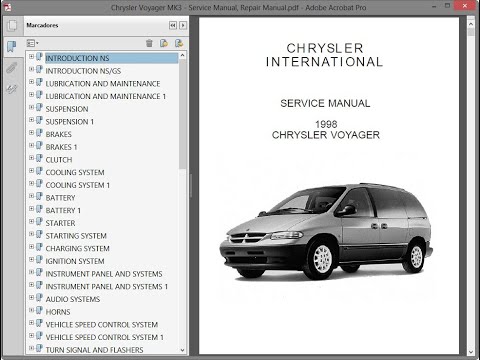Image resolution: width=480 pixels, height=360 pixels.
Task: Expand the LUBRICATION AND MAINTENANCE bookmark
Action: pos(31,82)
